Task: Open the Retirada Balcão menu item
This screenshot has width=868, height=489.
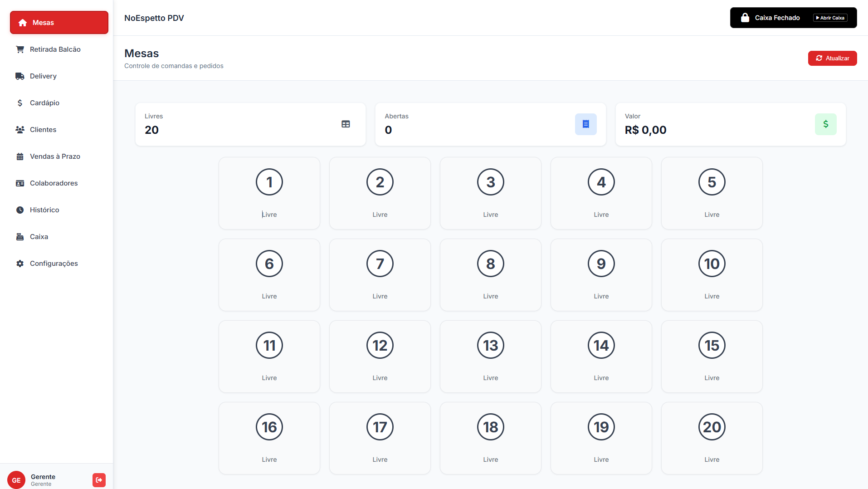Action: [x=55, y=49]
